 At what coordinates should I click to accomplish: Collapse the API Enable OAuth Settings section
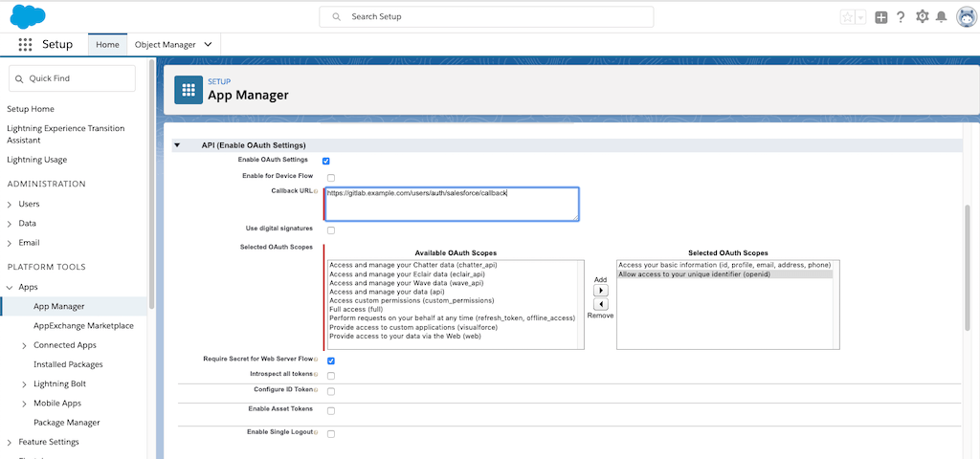(x=177, y=145)
